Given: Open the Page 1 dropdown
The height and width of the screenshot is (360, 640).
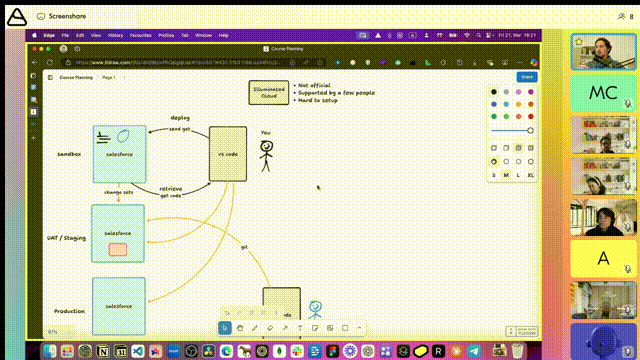Looking at the screenshot, I should click(x=109, y=77).
